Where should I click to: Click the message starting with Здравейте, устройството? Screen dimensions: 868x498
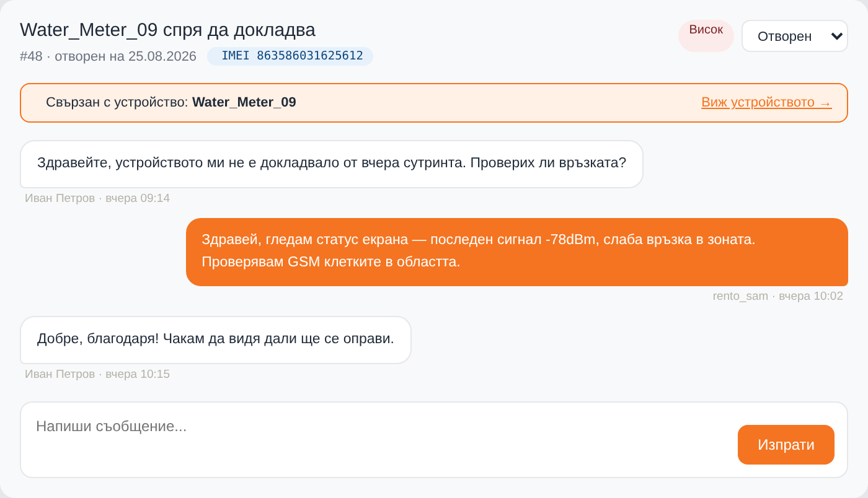click(x=332, y=164)
